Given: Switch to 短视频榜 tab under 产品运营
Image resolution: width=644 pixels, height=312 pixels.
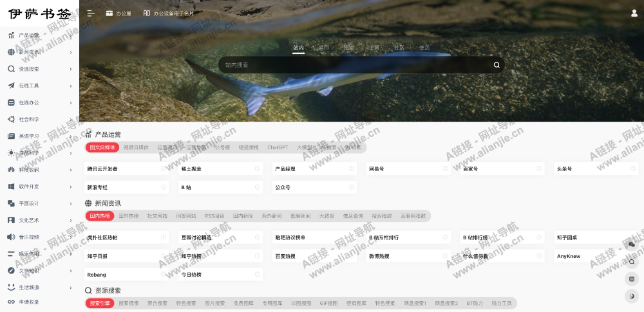Looking at the screenshot, I should [x=249, y=147].
